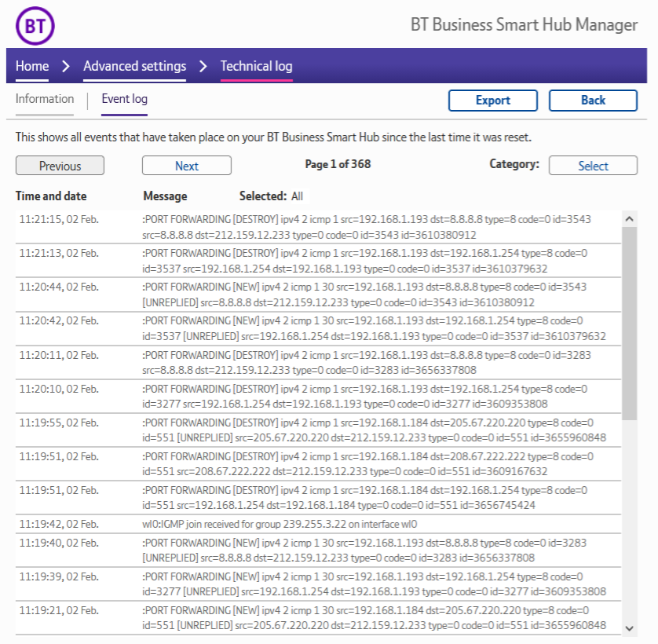Click the BT logo

[35, 26]
